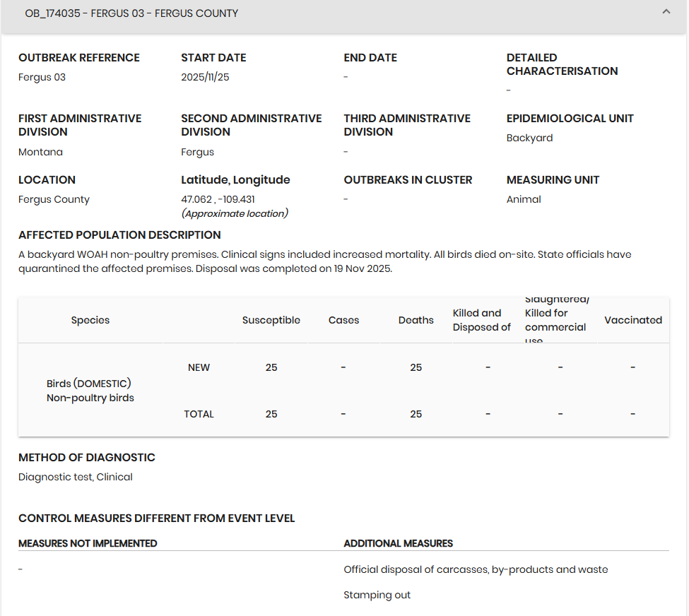Click the TOTAL row Susceptible value 25
The width and height of the screenshot is (689, 616).
(271, 414)
